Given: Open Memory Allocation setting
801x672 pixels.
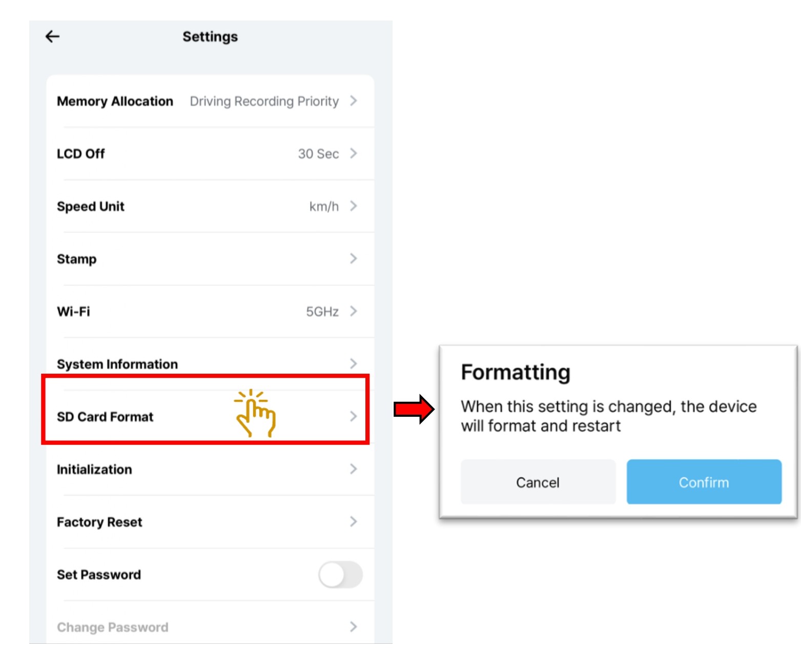Looking at the screenshot, I should [115, 101].
